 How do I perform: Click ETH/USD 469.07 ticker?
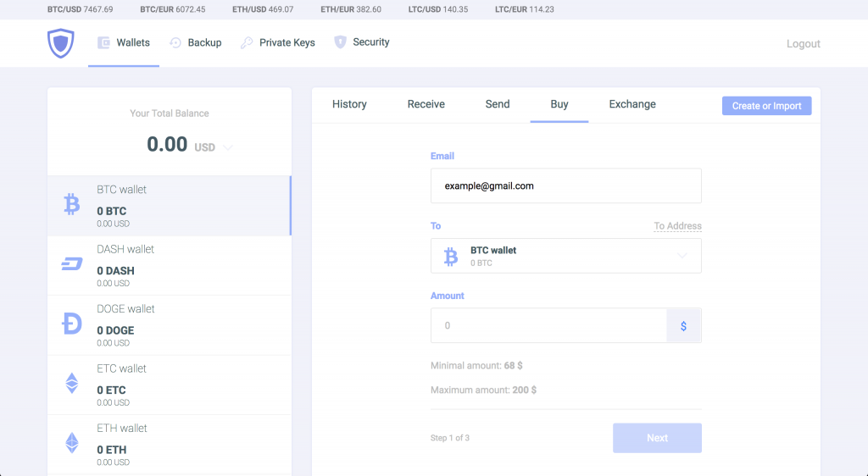coord(263,9)
